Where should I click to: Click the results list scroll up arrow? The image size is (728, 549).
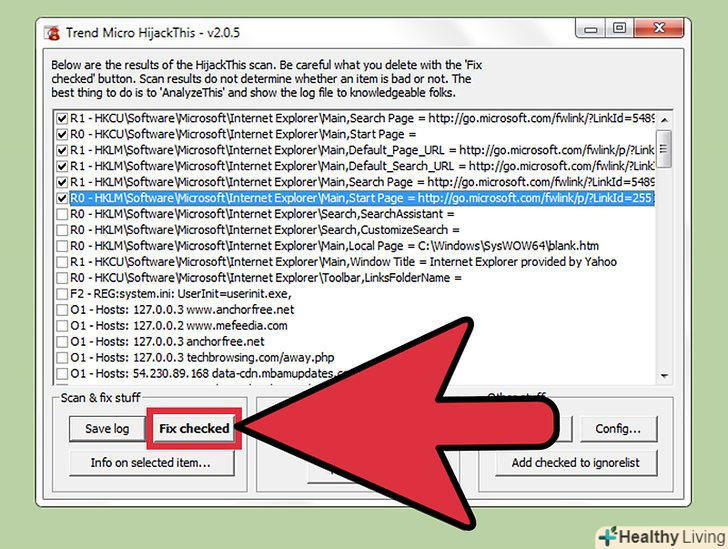point(664,120)
